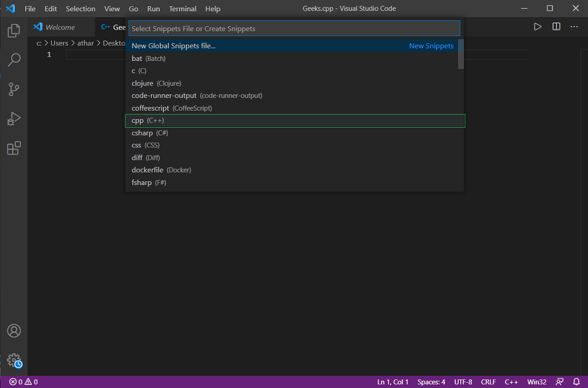Choose the diff (Diff) snippets entry

pyautogui.click(x=292, y=158)
